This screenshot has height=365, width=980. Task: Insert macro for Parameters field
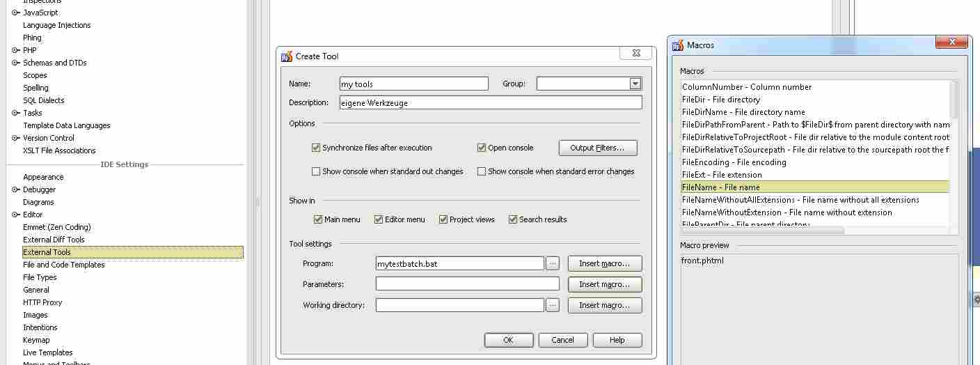(605, 284)
